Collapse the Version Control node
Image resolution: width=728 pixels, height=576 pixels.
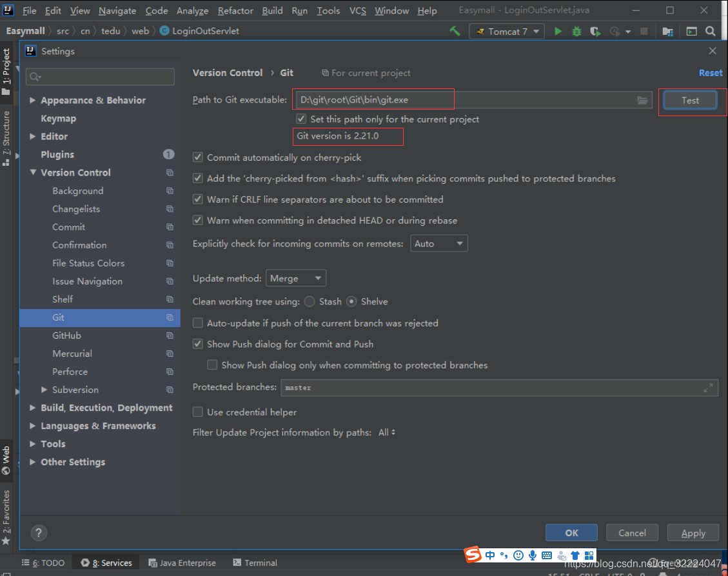33,172
